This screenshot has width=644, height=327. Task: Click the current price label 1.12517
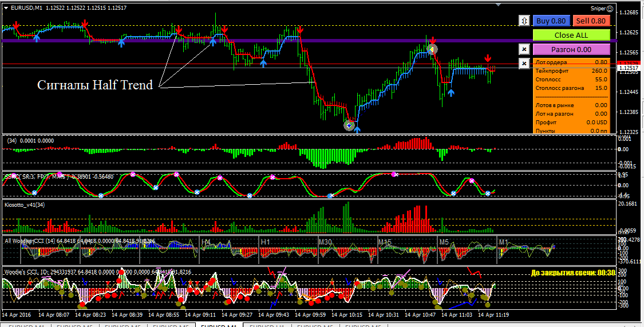(628, 68)
